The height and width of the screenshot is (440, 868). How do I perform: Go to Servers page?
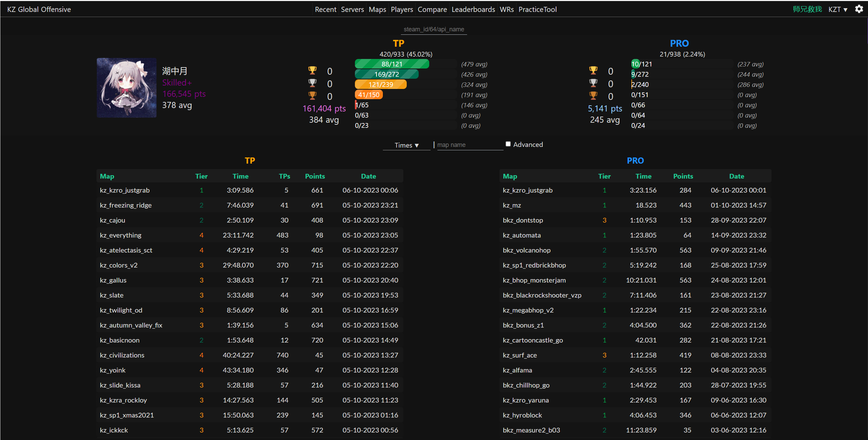click(x=352, y=10)
